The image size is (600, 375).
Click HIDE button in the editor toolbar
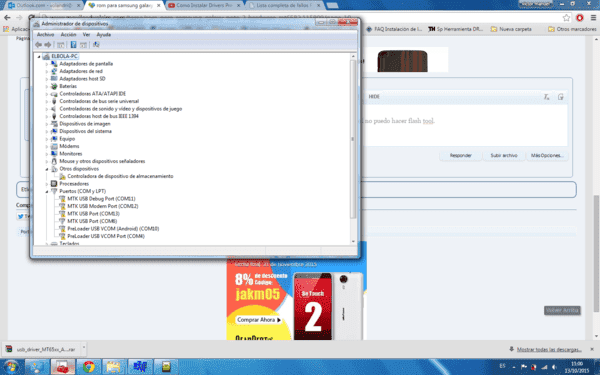point(374,97)
